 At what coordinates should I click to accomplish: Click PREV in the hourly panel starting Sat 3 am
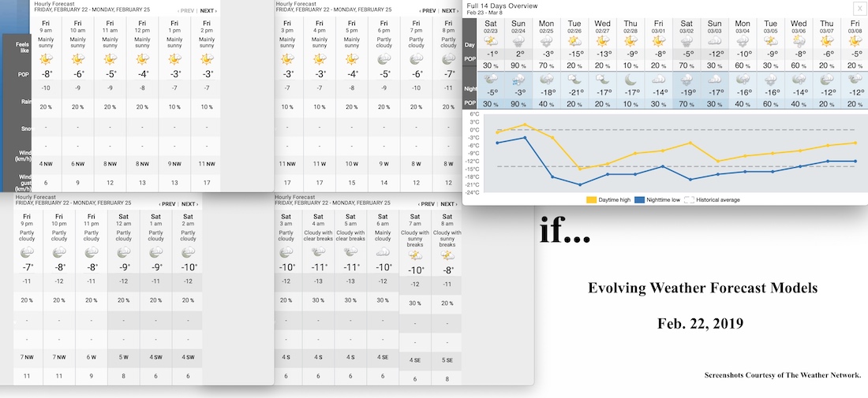[x=427, y=204]
